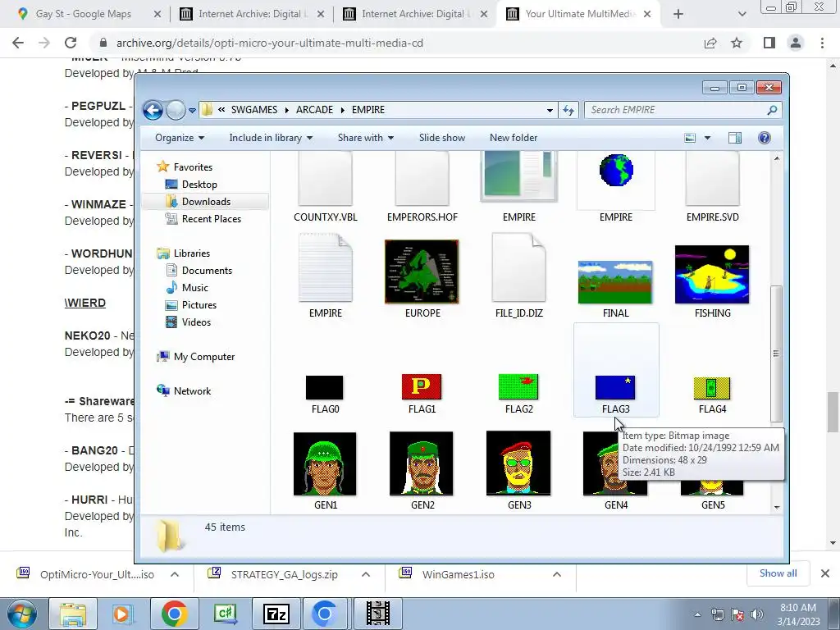840x630 pixels.
Task: Open My Computer in navigation pane
Action: (203, 357)
